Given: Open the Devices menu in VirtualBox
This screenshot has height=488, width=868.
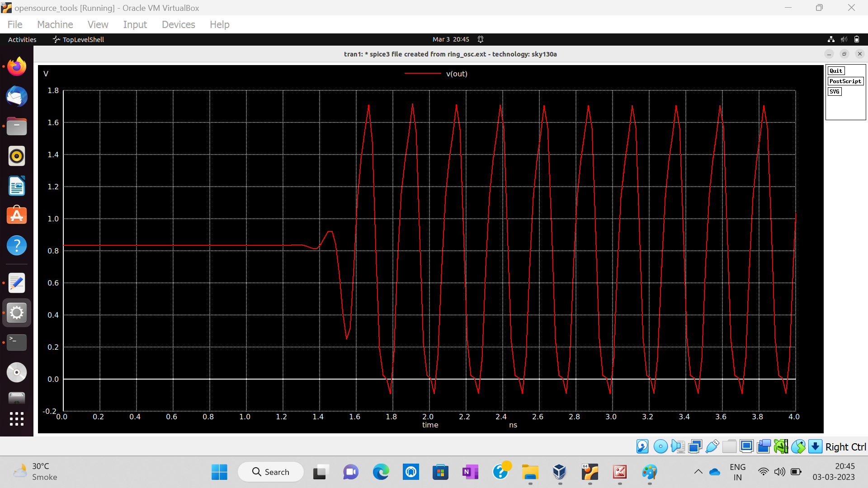Looking at the screenshot, I should click(178, 24).
